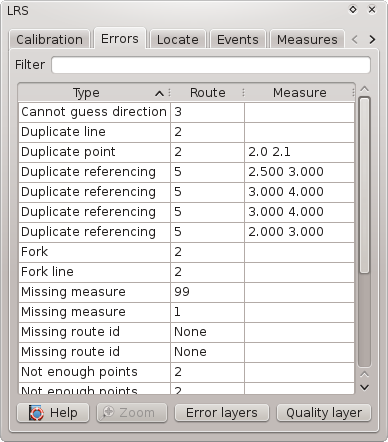Select Missing measure row for route 1

point(186,312)
